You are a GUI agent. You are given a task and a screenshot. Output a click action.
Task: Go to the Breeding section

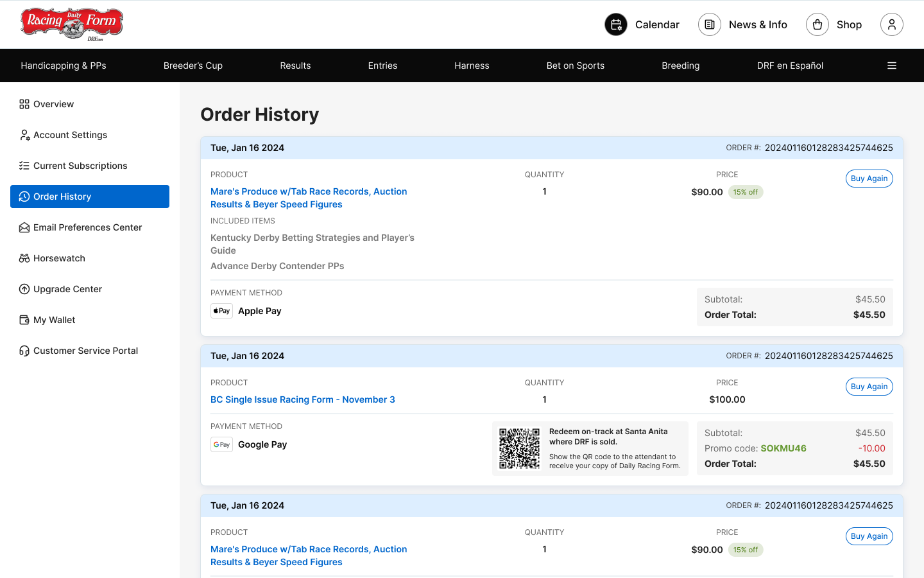pyautogui.click(x=681, y=66)
